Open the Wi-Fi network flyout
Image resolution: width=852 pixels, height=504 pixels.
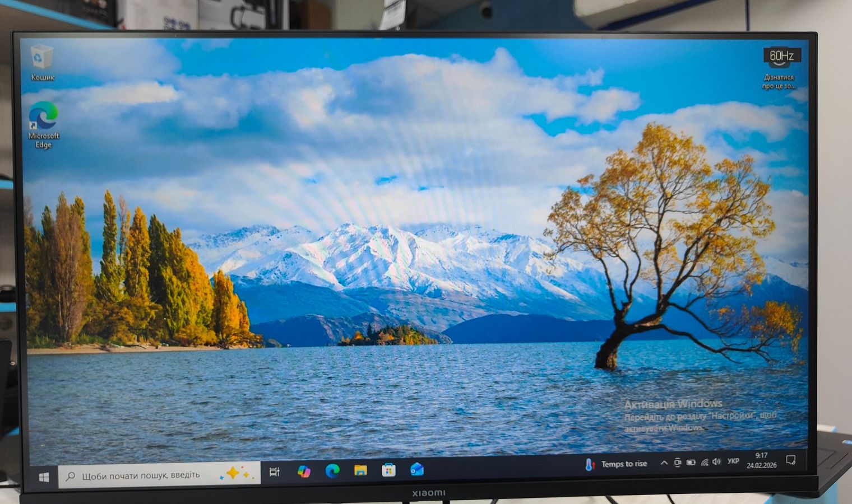point(704,463)
